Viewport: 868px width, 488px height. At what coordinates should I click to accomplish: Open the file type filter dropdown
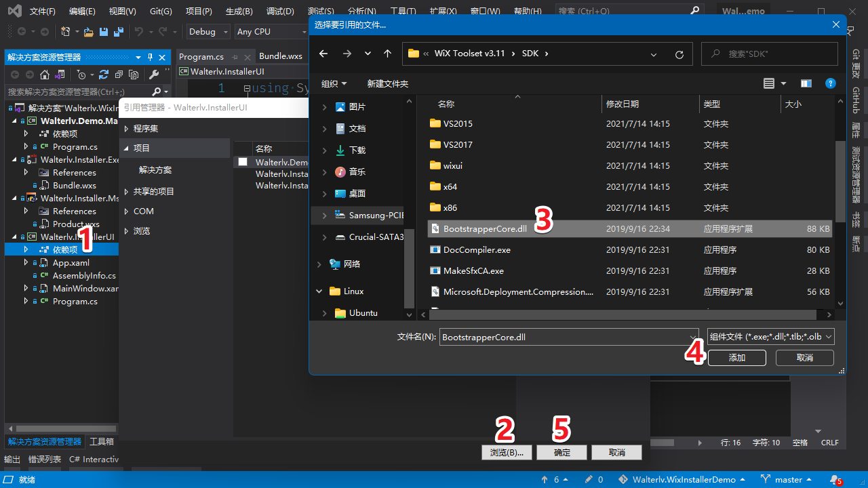point(770,337)
